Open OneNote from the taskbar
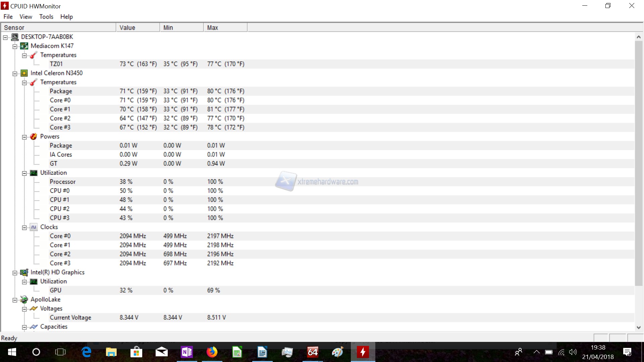The height and width of the screenshot is (362, 644). click(x=186, y=352)
